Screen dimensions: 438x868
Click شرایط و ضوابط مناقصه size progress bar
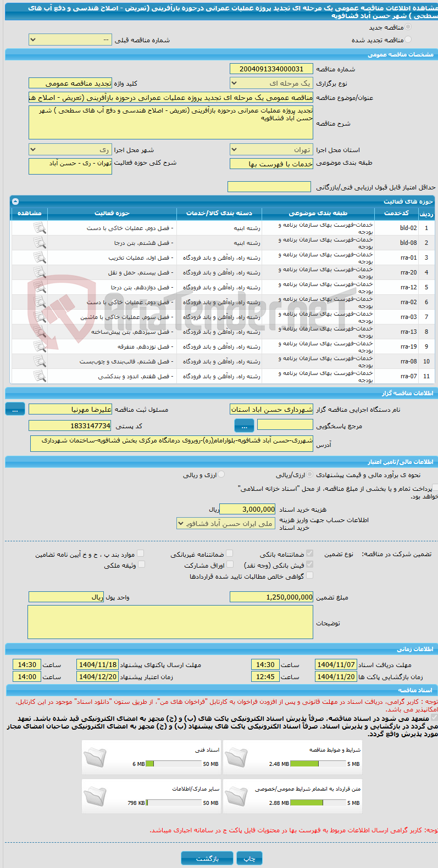click(318, 764)
